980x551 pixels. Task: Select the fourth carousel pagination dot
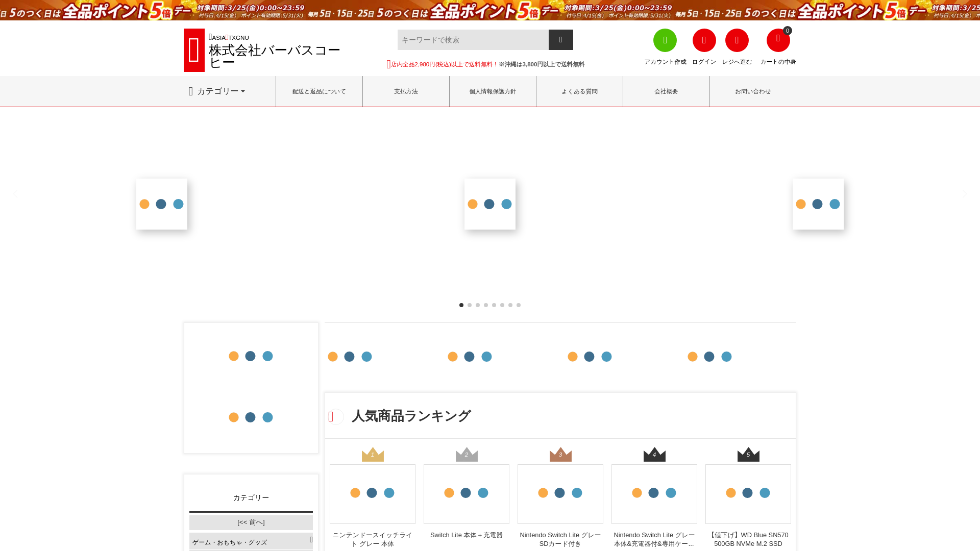tap(486, 305)
